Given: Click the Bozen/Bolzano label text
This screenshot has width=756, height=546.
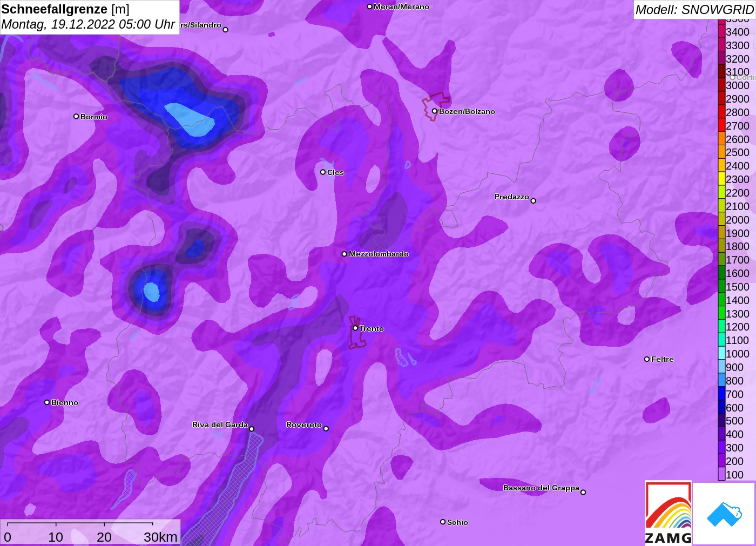Looking at the screenshot, I should 467,111.
